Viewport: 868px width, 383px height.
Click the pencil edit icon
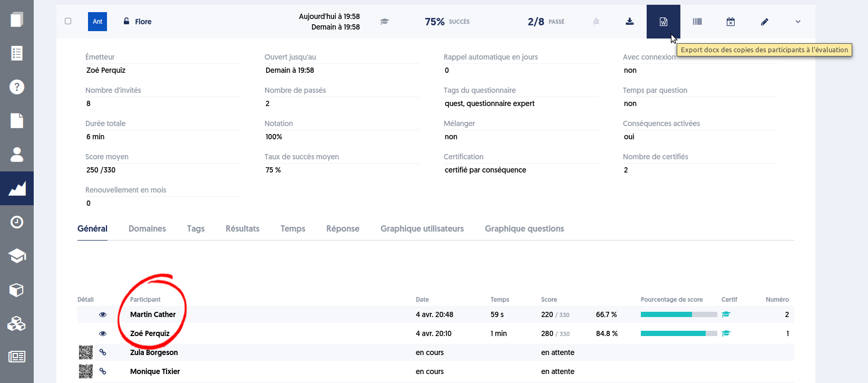pos(765,22)
